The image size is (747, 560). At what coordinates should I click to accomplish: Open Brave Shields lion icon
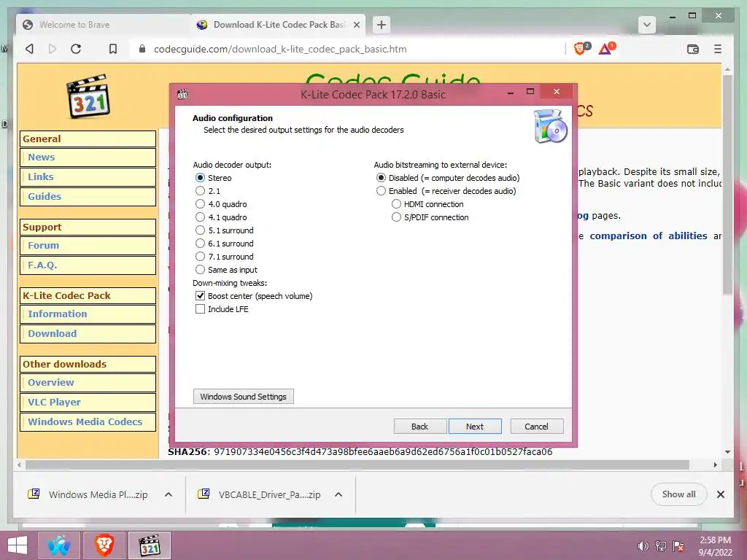581,48
